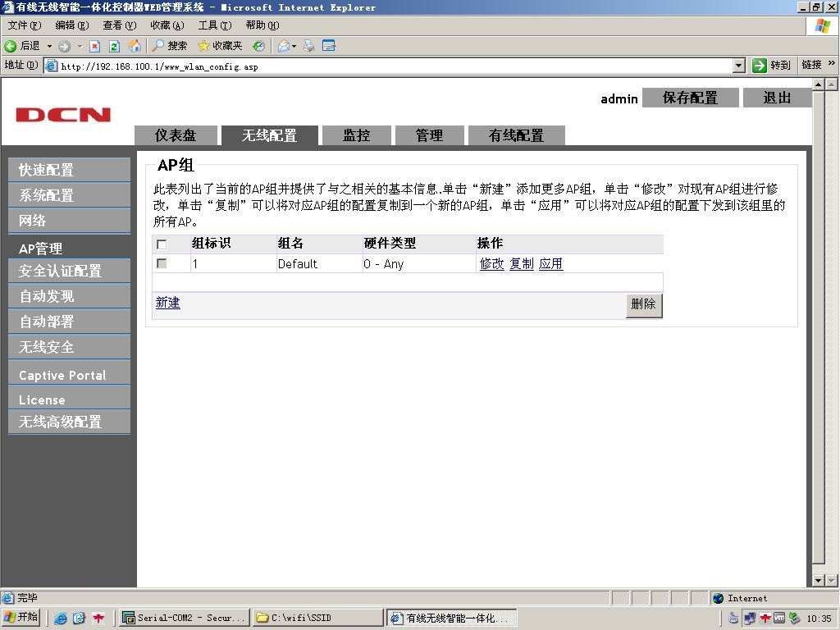Image resolution: width=840 pixels, height=630 pixels.
Task: Click the Internet zone globe in status bar
Action: pyautogui.click(x=719, y=598)
